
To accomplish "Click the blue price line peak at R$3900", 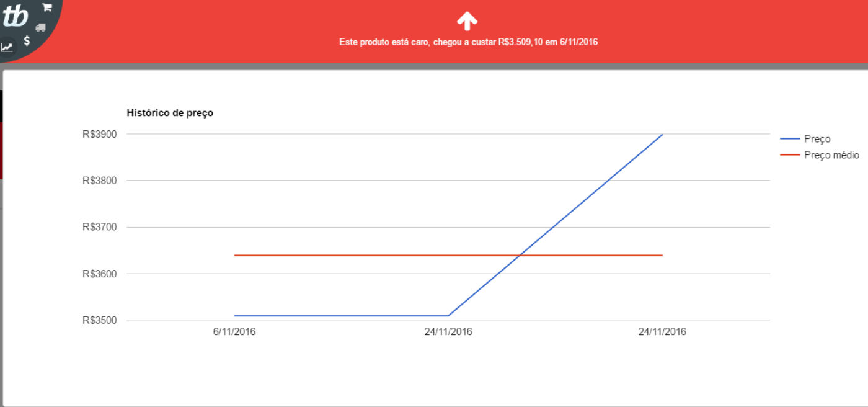I will point(662,135).
